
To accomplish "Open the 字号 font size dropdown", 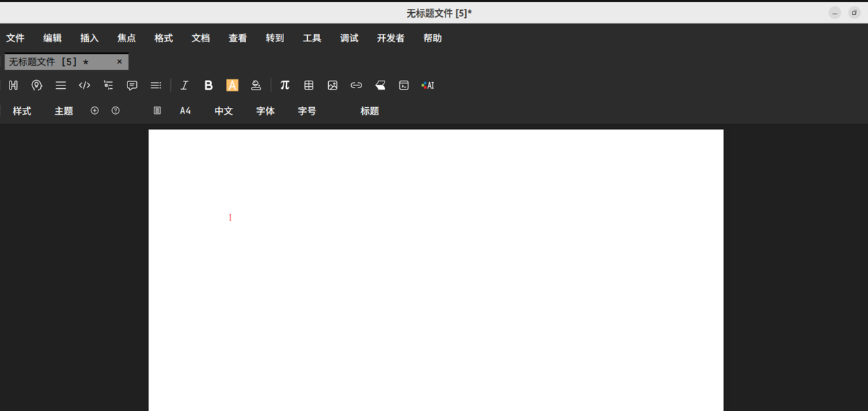I will pyautogui.click(x=307, y=111).
